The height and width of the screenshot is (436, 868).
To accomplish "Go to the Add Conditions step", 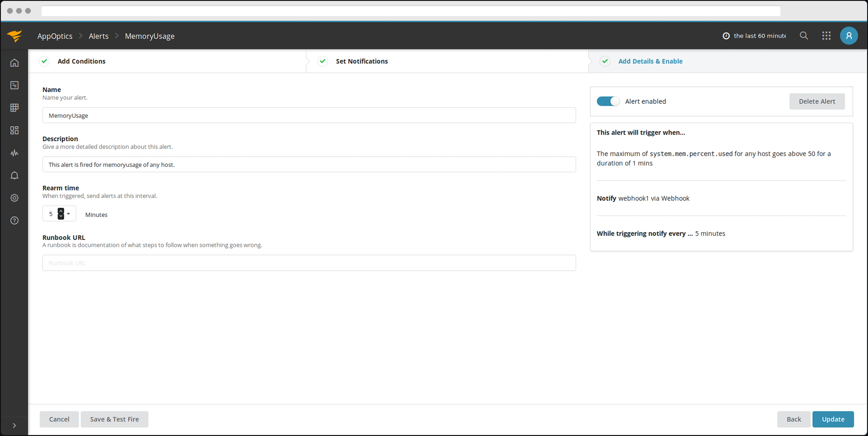I will click(x=81, y=61).
